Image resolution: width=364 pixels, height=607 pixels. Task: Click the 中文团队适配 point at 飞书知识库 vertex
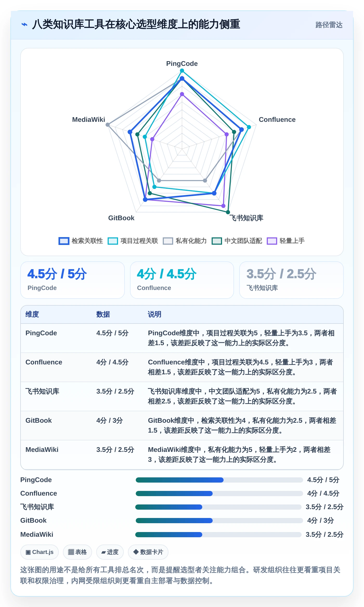click(228, 212)
